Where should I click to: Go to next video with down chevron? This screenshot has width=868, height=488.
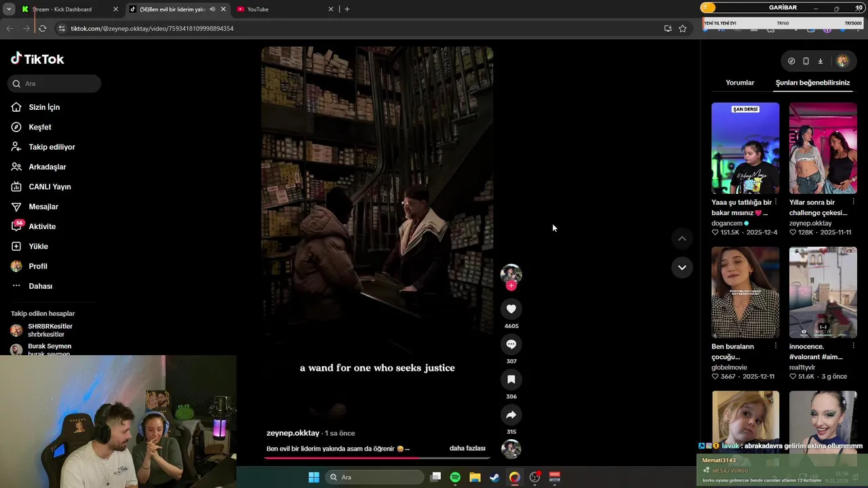(682, 267)
